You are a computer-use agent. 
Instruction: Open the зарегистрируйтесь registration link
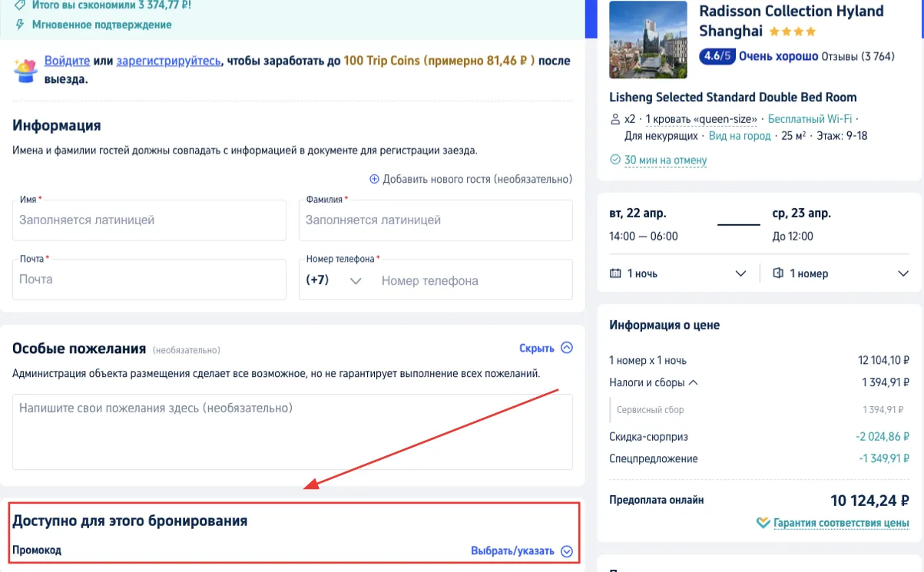168,61
